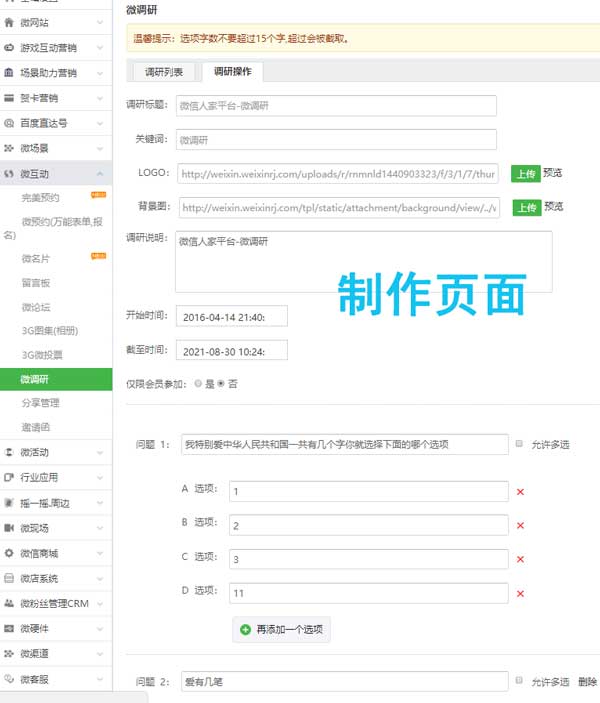Click the icon beside 摇一摇.周边
Viewport: 600px width, 703px height.
[9, 503]
